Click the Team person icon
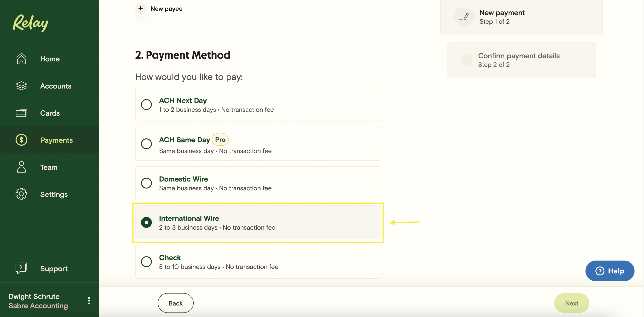Screen dimensions: 644x317 pyautogui.click(x=21, y=167)
